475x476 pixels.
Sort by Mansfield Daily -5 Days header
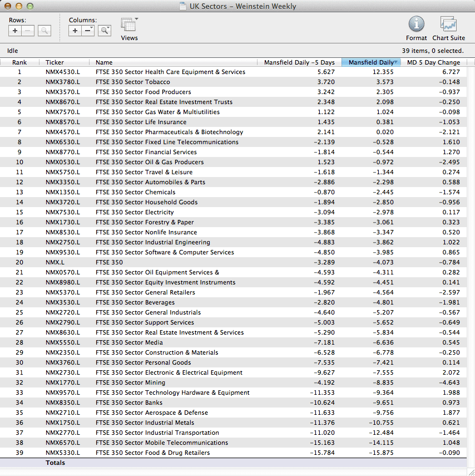click(x=299, y=62)
